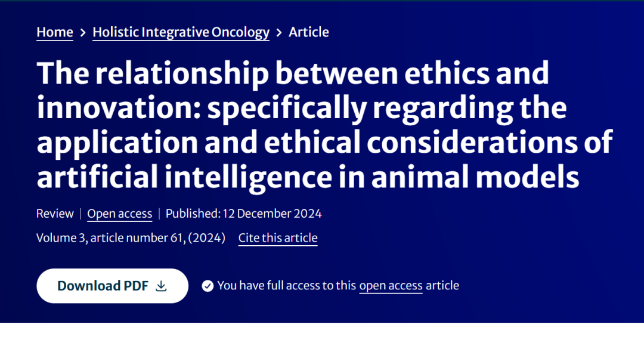Click the download arrow icon
The width and height of the screenshot is (644, 349).
(x=161, y=286)
